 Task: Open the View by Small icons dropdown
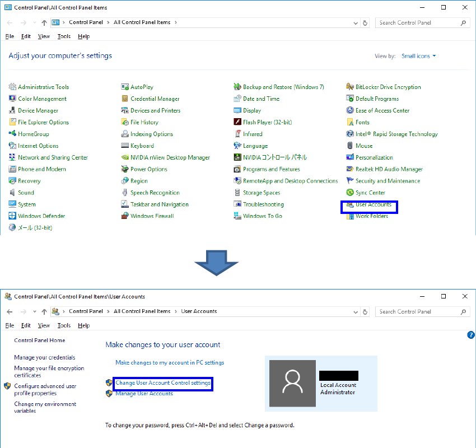click(x=418, y=56)
